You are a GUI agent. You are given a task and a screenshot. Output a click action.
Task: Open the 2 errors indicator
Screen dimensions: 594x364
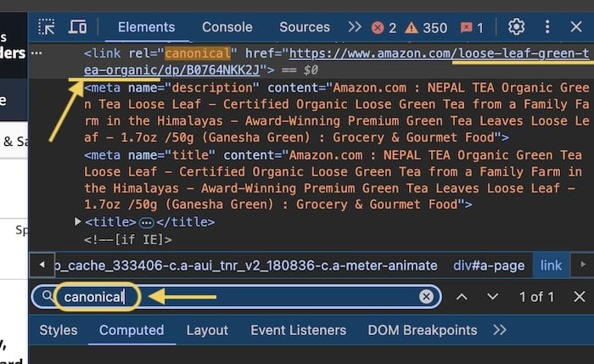coord(384,28)
